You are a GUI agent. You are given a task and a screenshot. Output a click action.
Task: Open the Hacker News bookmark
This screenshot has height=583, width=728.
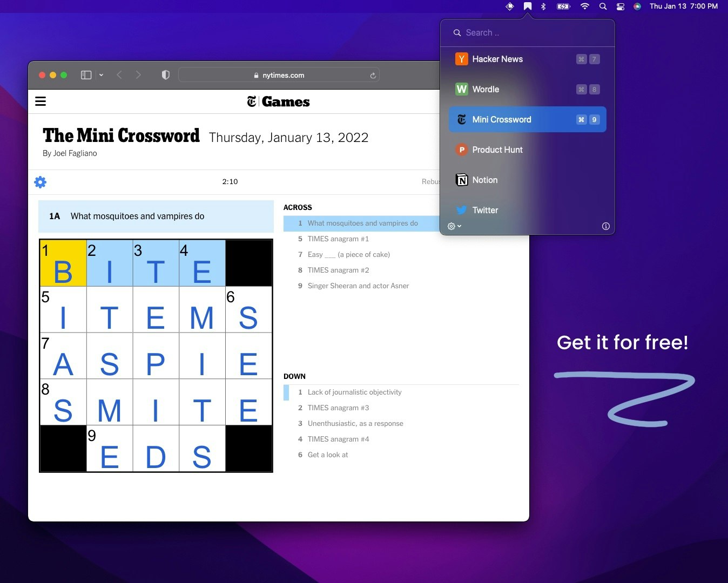tap(527, 59)
